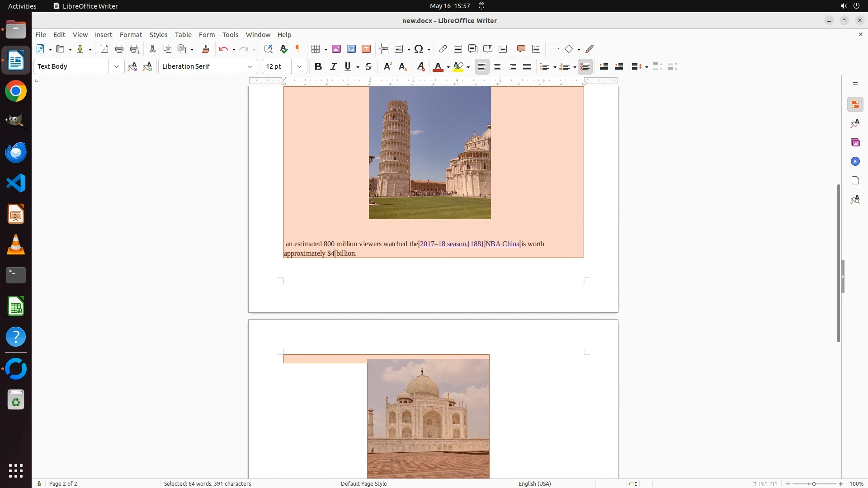
Task: Toggle Bold formatting
Action: [318, 66]
